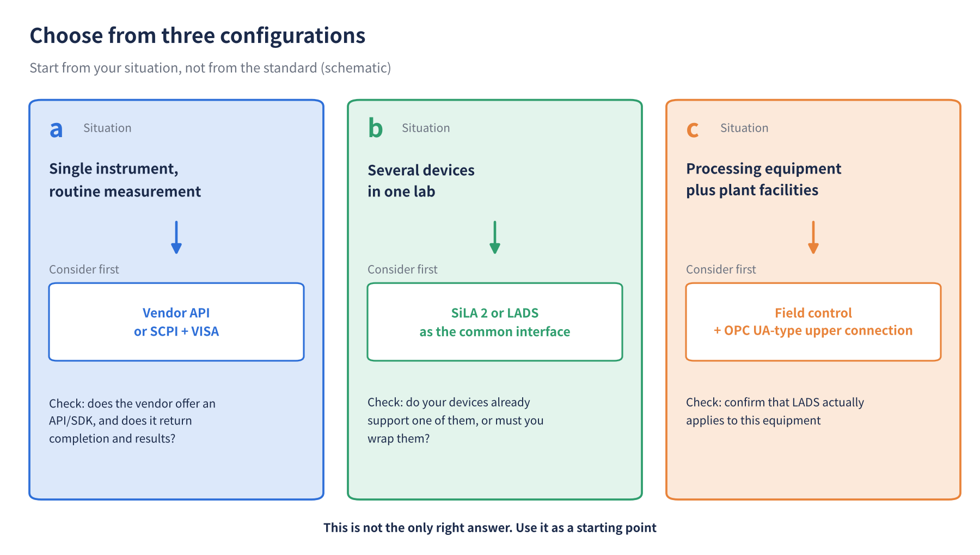The height and width of the screenshot is (555, 980).
Task: Select the green letter 'b' marker
Action: (375, 128)
